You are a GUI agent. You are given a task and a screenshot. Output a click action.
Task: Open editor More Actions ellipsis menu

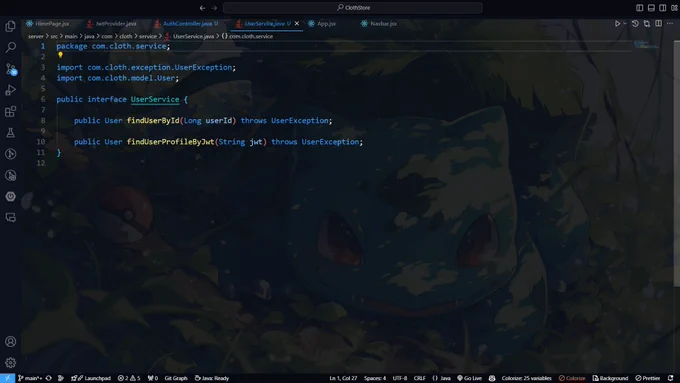[670, 23]
